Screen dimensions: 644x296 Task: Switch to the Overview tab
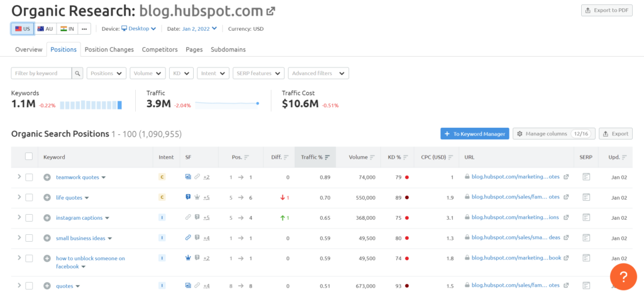point(29,49)
